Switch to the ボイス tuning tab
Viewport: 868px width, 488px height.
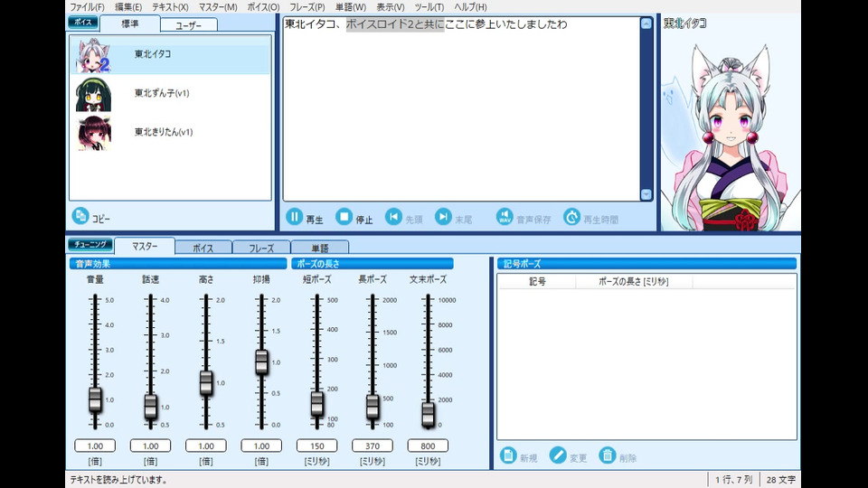click(203, 248)
